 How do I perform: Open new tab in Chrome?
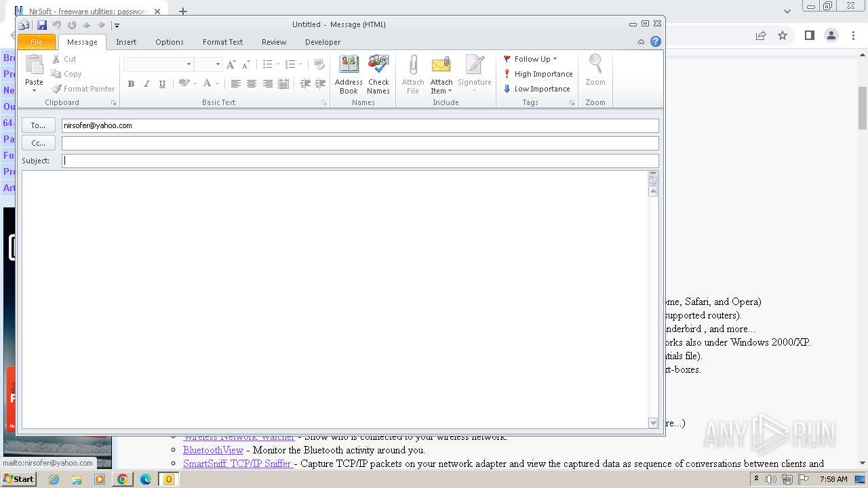pyautogui.click(x=183, y=12)
